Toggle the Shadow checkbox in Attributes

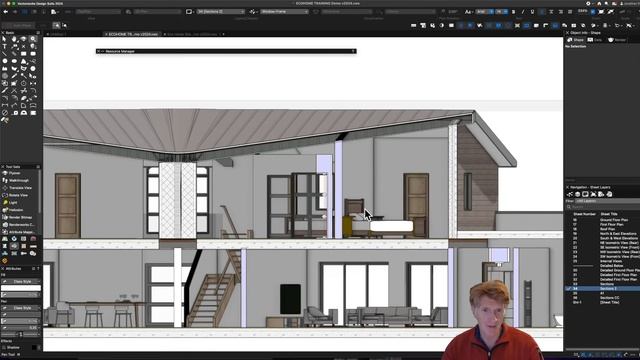[4, 347]
